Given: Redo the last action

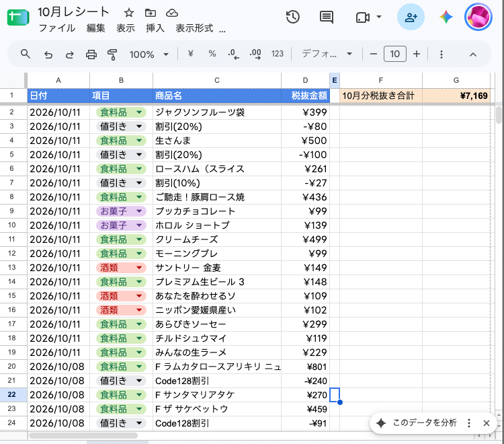Looking at the screenshot, I should click(70, 54).
